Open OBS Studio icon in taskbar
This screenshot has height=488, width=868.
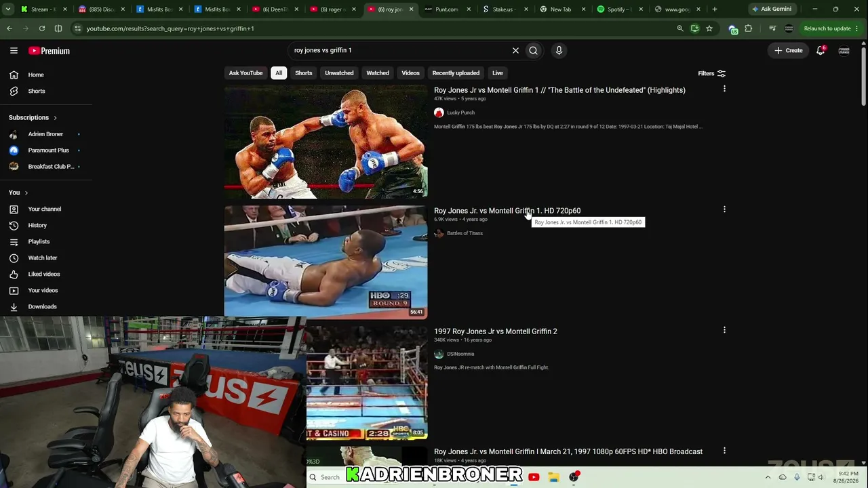coord(574,477)
